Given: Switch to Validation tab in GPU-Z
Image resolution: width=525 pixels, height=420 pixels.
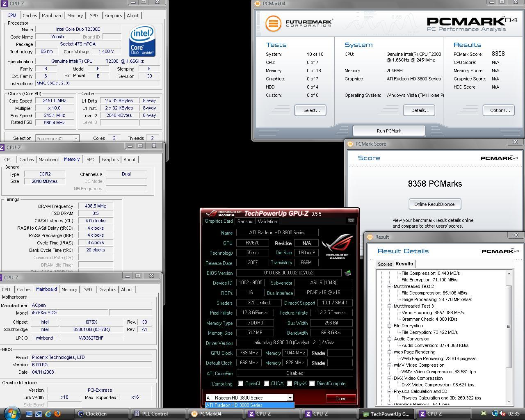Looking at the screenshot, I should (x=267, y=221).
